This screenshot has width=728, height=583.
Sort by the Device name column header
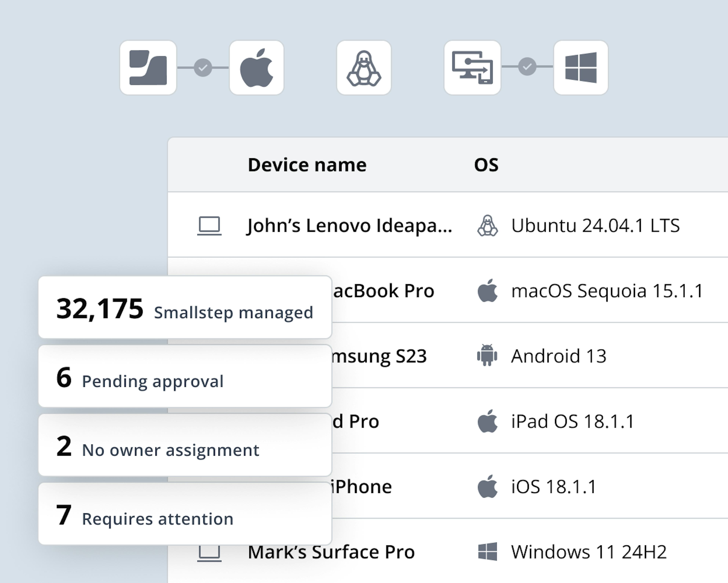tap(307, 164)
